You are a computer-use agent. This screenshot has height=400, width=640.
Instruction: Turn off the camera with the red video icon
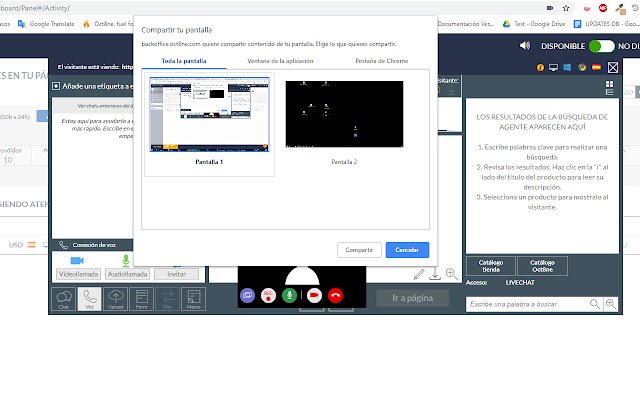(x=314, y=295)
